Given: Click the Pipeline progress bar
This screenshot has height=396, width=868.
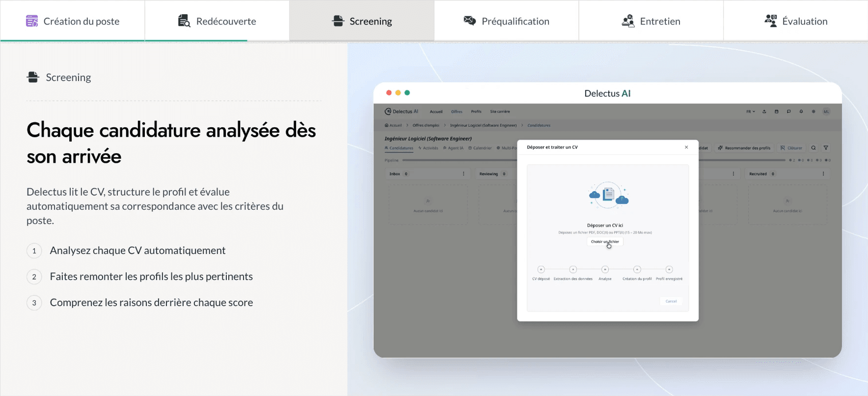Looking at the screenshot, I should [x=594, y=160].
